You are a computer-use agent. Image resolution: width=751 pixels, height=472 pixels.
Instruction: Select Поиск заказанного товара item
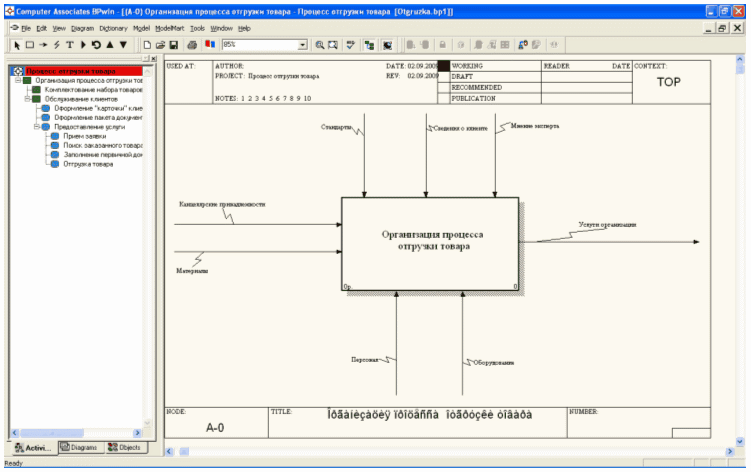103,145
